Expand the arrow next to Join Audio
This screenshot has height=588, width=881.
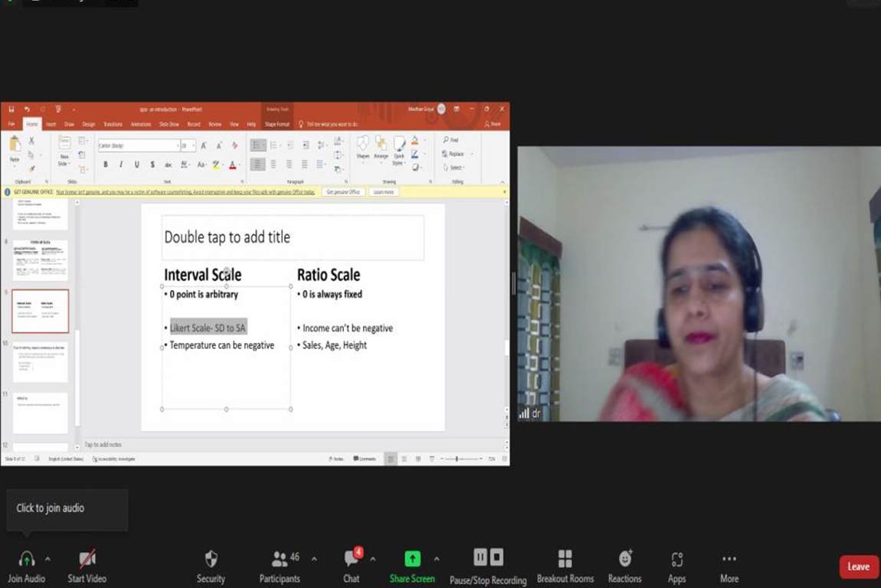(x=47, y=559)
